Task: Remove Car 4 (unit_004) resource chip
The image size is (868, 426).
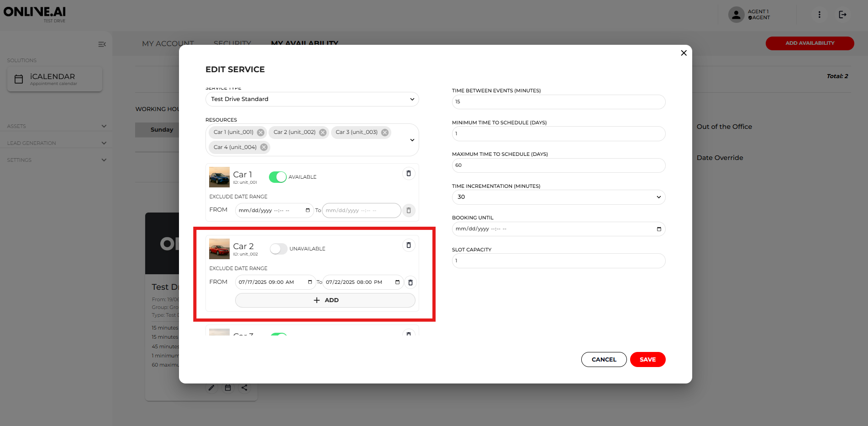Action: point(264,147)
